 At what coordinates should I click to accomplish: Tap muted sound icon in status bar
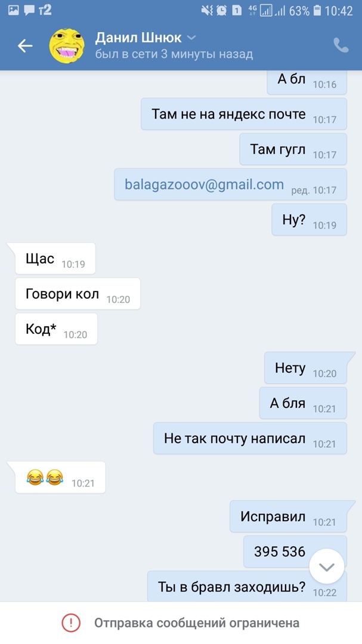(207, 10)
